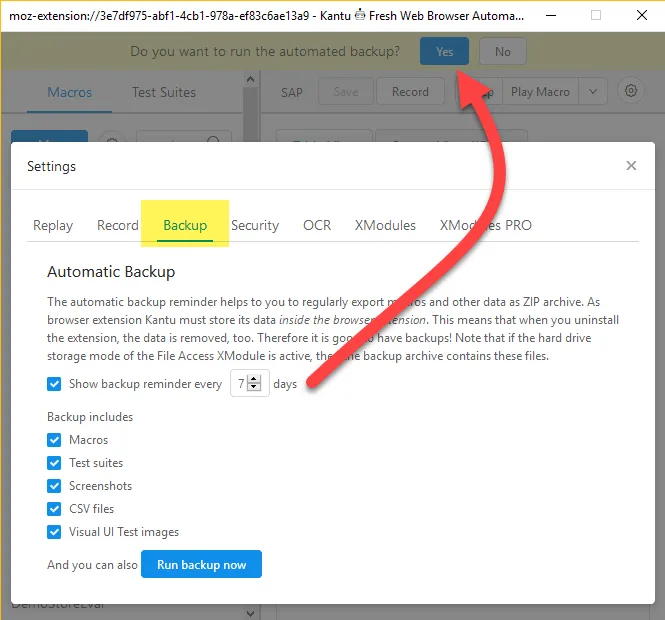665x620 pixels.
Task: Click No on the backup prompt
Action: tap(503, 51)
